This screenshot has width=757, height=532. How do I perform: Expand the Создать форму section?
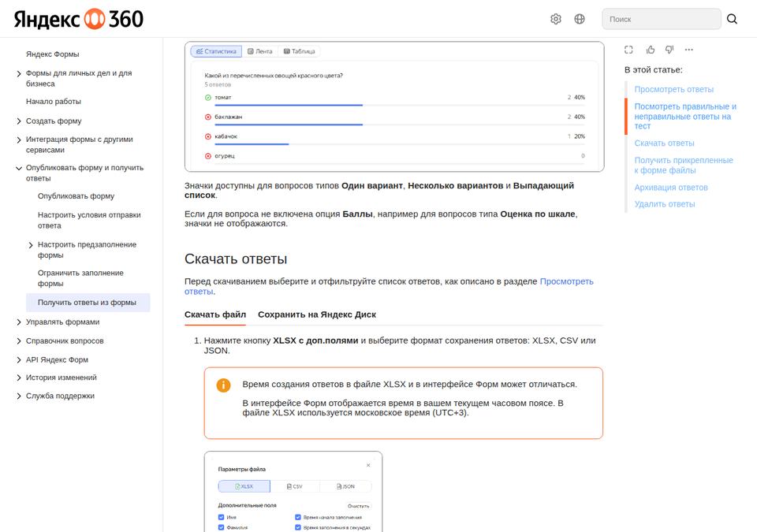coord(19,121)
